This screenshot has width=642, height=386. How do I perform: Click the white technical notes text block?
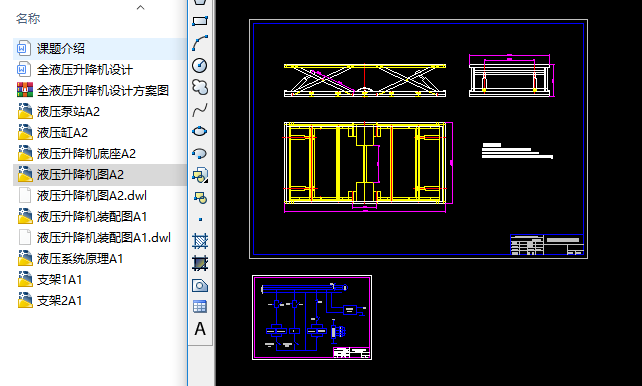tap(518, 151)
